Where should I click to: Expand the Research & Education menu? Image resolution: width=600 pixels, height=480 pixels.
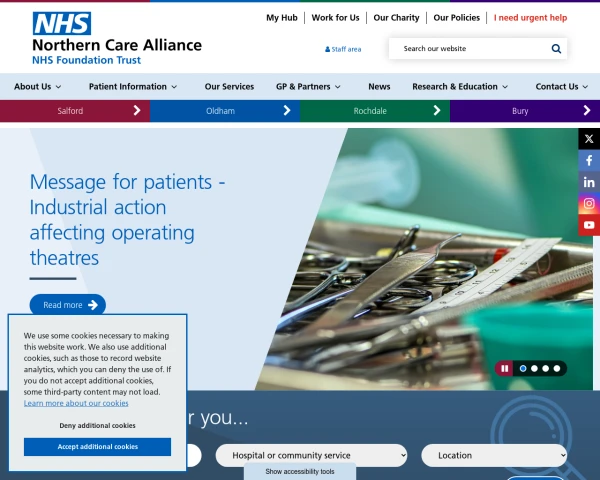pyautogui.click(x=460, y=87)
